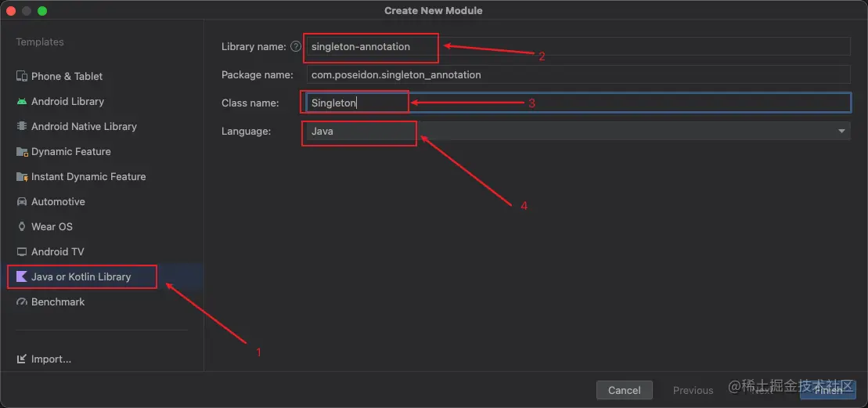The height and width of the screenshot is (408, 868).
Task: Focus the Package name input field
Action: click(x=578, y=74)
